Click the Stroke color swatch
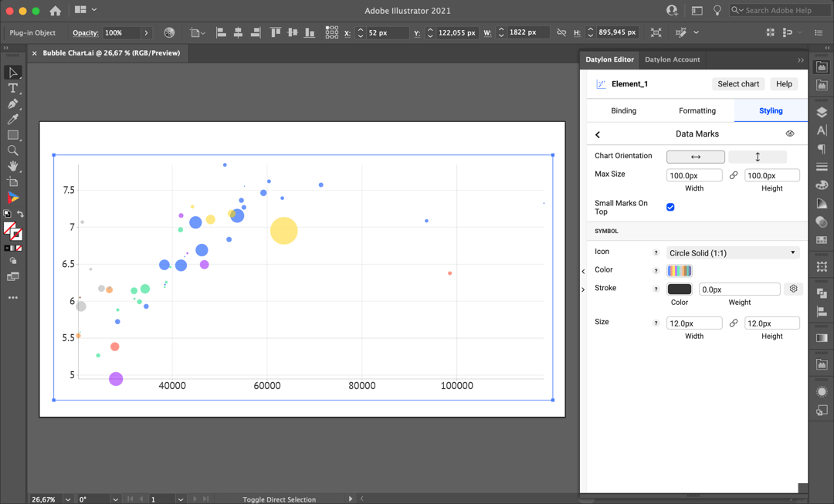The image size is (834, 504). (x=679, y=288)
